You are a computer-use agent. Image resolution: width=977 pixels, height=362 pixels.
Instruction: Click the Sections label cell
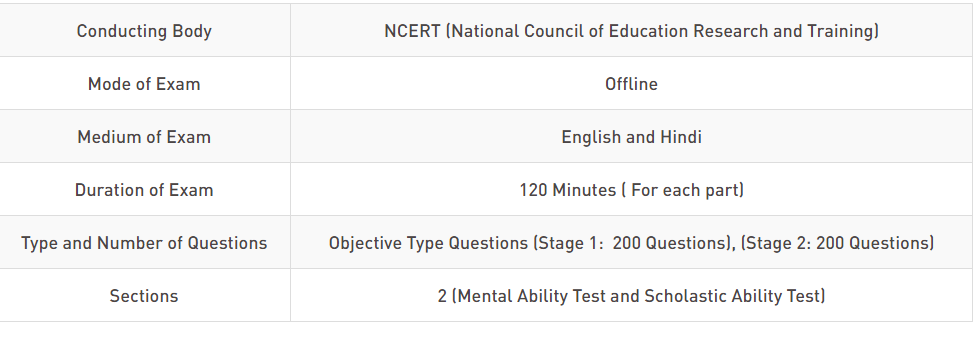click(145, 295)
